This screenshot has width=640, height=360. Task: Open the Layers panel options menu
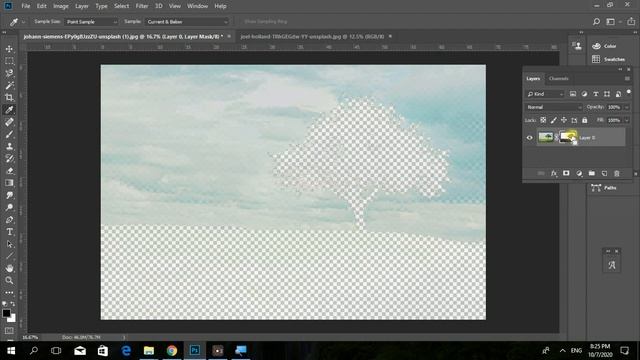(x=627, y=78)
